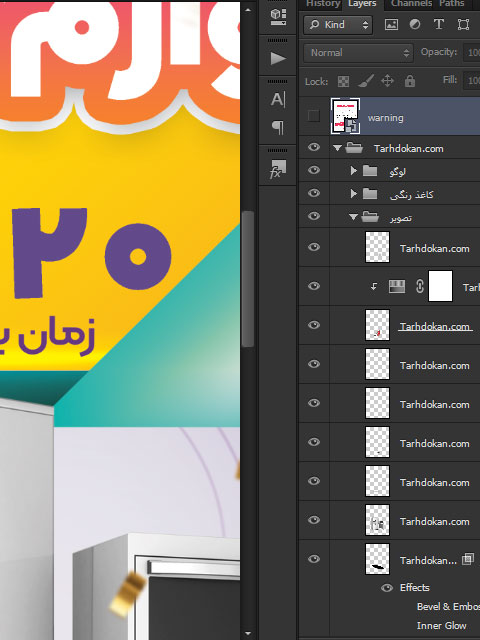Screen dimensions: 480x640
Task: Open the Actions panel play icon
Action: pos(278,58)
